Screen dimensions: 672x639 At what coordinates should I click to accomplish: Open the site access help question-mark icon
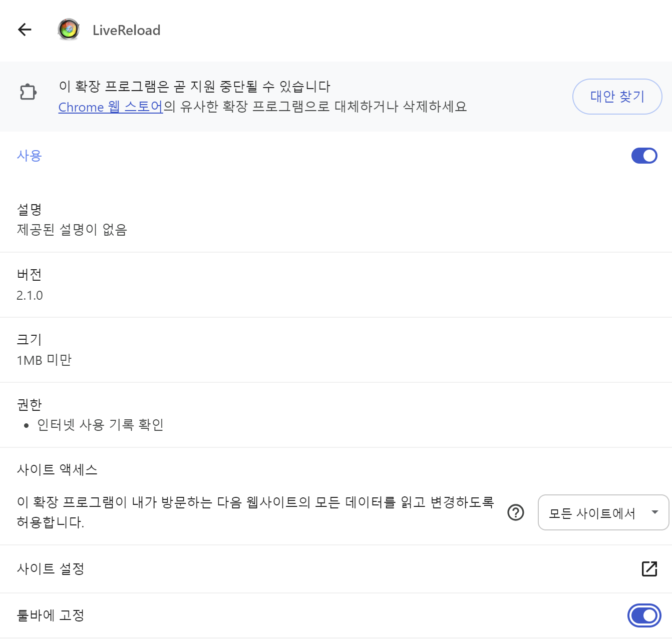click(516, 512)
